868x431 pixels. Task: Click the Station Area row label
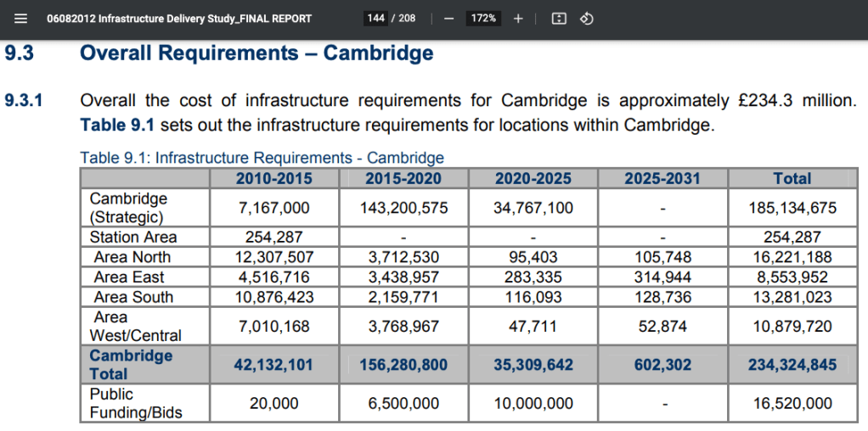click(133, 237)
